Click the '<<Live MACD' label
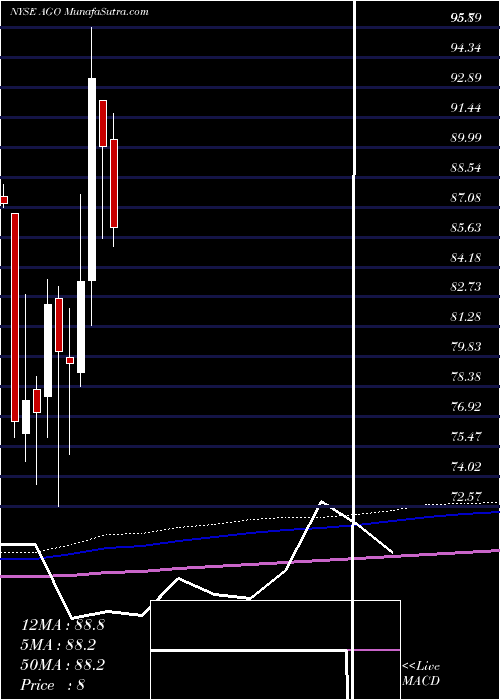This screenshot has width=500, height=700. click(x=421, y=674)
